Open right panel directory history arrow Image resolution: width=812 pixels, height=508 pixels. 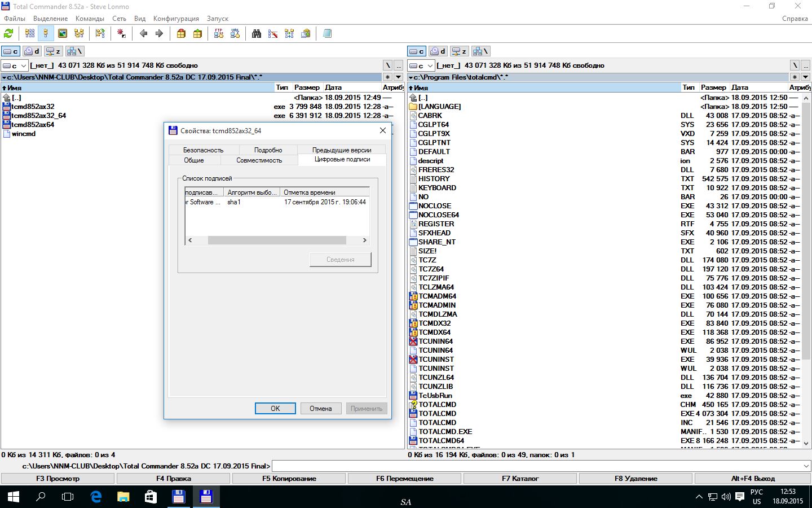[x=805, y=77]
